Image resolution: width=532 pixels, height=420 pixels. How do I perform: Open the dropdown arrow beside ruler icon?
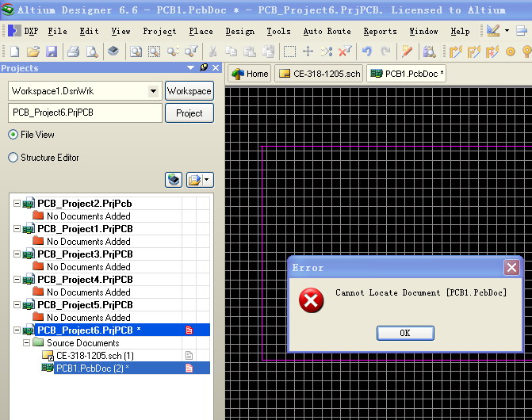(x=507, y=30)
